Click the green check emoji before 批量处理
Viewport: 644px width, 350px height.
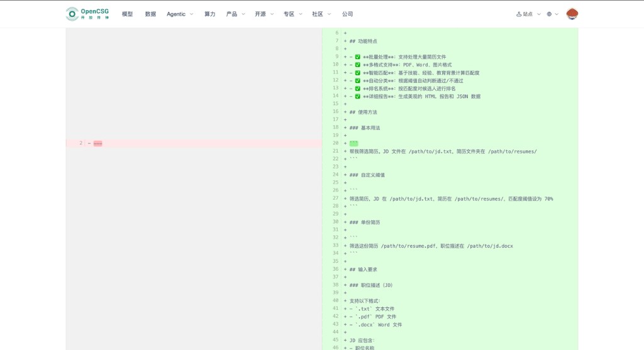point(358,57)
